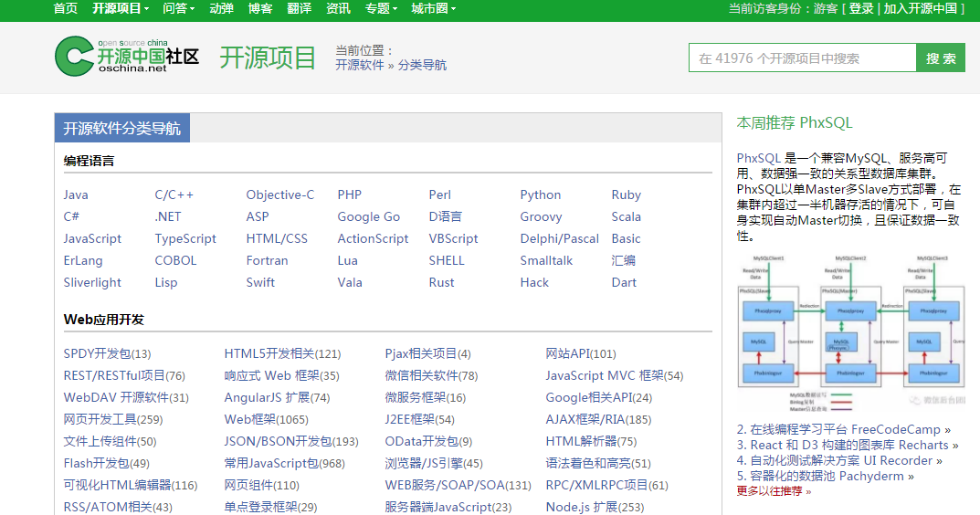Image resolution: width=980 pixels, height=515 pixels.
Task: Expand the 开源项目 nav dropdown
Action: 121,8
